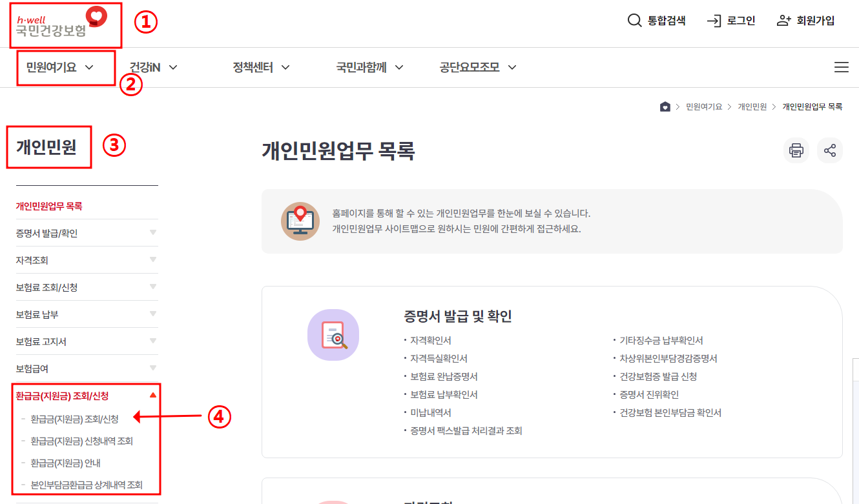
Task: Open the 정책센터 menu
Action: click(x=252, y=66)
